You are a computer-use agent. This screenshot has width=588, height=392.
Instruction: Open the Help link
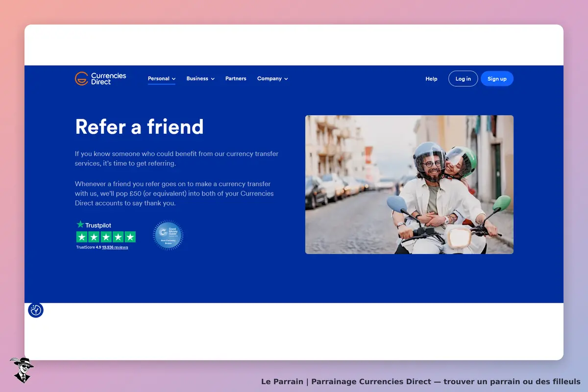[431, 79]
